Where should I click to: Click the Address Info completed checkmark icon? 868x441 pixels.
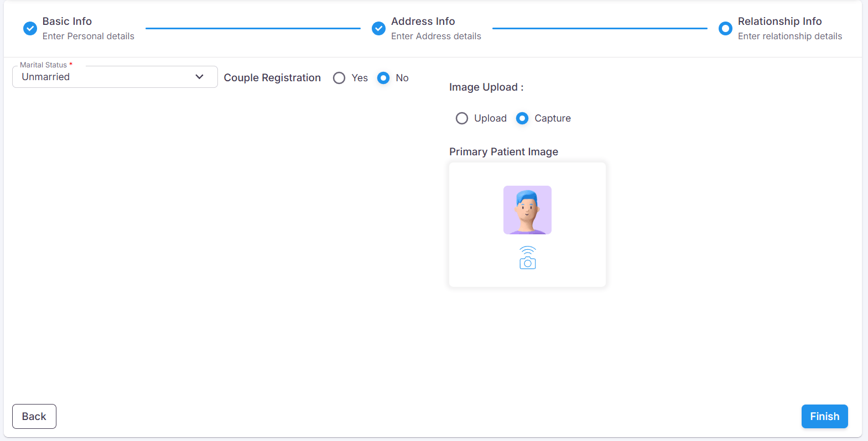pyautogui.click(x=378, y=28)
